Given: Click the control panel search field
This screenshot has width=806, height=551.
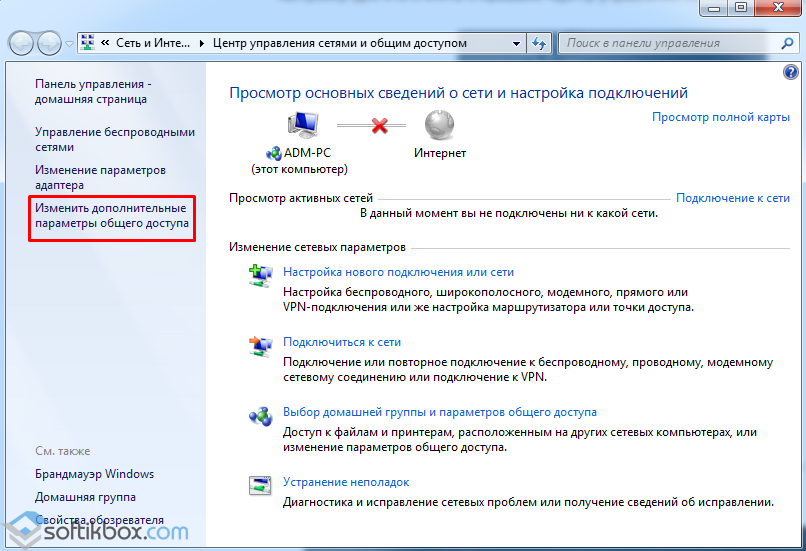Looking at the screenshot, I should 670,43.
